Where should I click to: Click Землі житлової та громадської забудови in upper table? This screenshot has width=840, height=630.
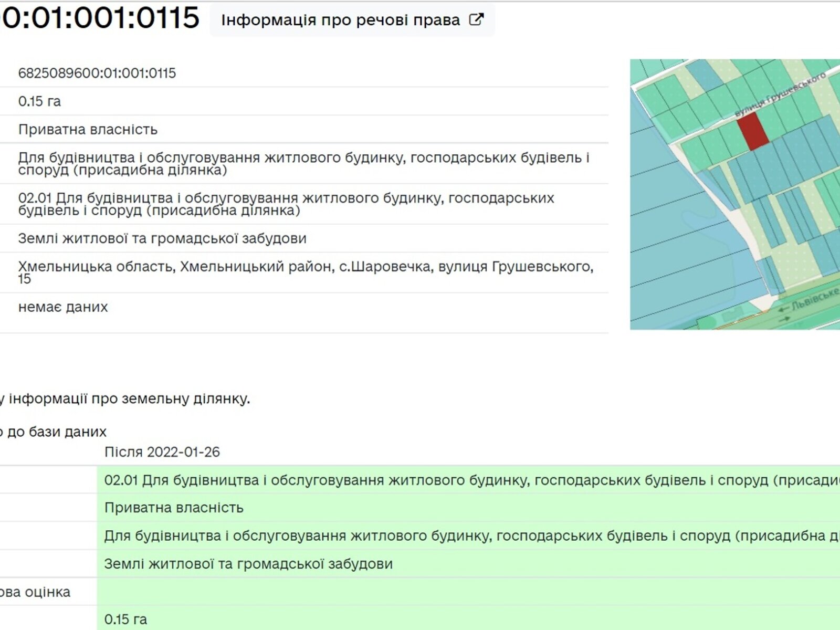(162, 238)
